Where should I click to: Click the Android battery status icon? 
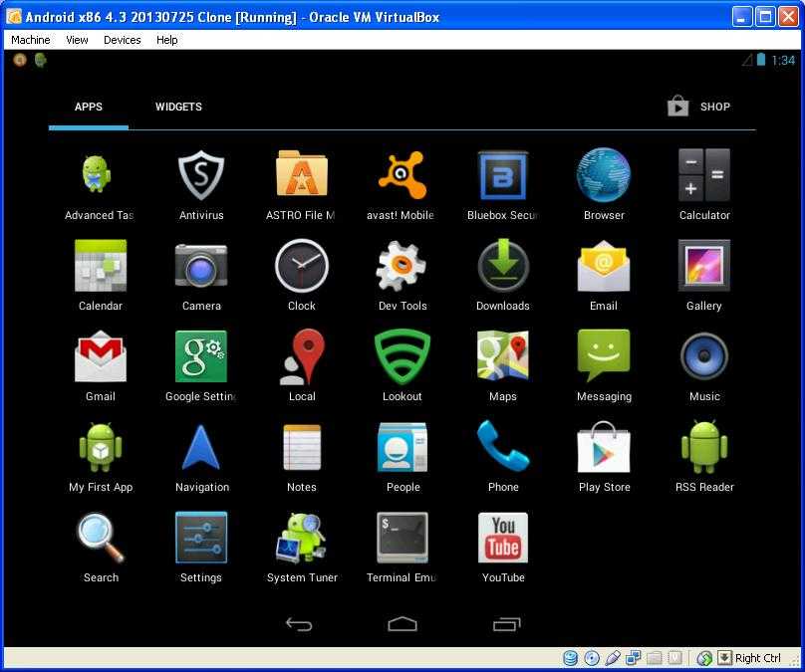761,60
